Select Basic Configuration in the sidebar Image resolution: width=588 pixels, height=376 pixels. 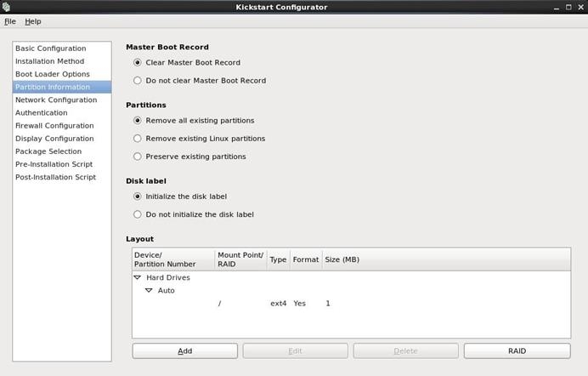[62, 48]
